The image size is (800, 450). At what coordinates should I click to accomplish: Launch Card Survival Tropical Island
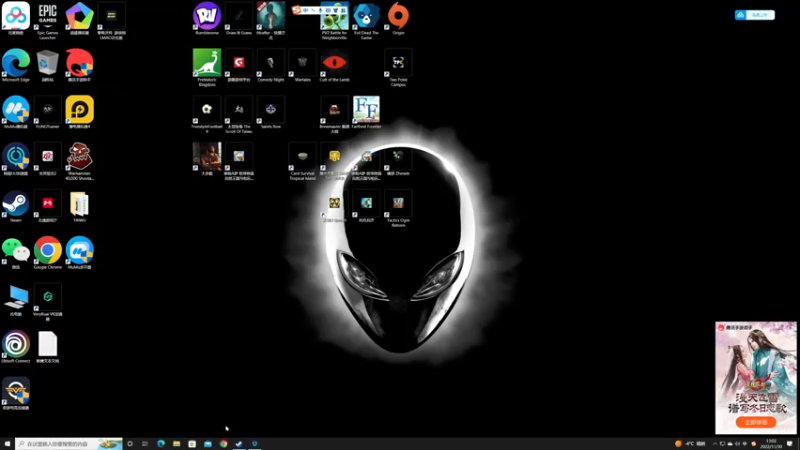pos(303,161)
